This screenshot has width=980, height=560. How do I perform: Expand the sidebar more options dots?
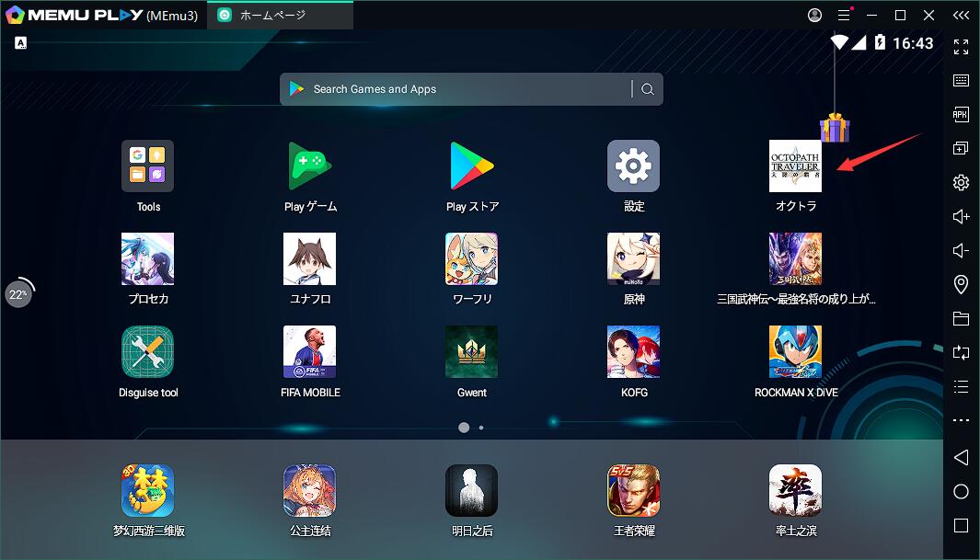[963, 420]
